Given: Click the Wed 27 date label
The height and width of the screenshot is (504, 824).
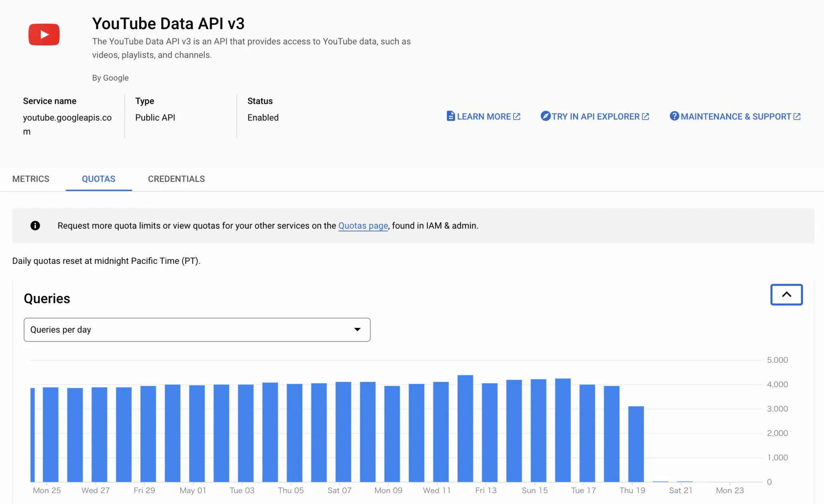Looking at the screenshot, I should coord(95,490).
